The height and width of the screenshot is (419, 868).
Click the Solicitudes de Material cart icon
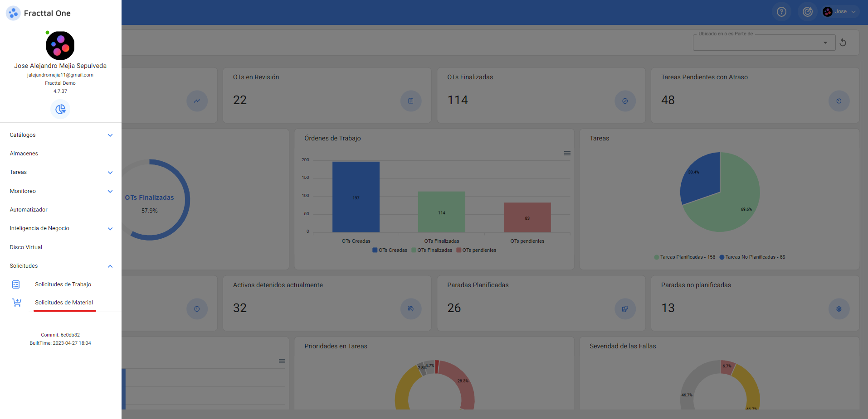[17, 303]
